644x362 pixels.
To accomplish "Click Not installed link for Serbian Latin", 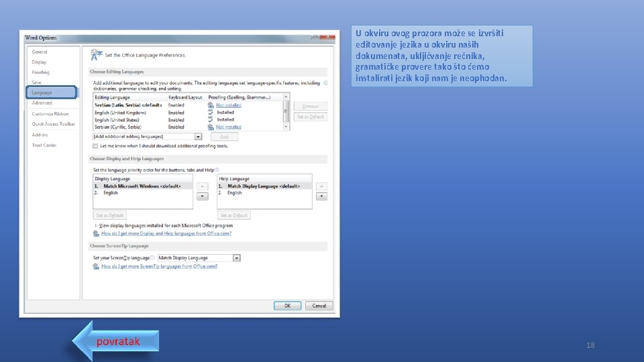I will coord(229,105).
